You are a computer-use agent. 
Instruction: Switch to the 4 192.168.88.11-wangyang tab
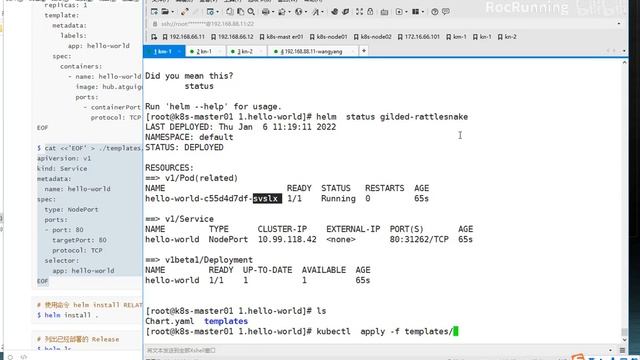313,51
